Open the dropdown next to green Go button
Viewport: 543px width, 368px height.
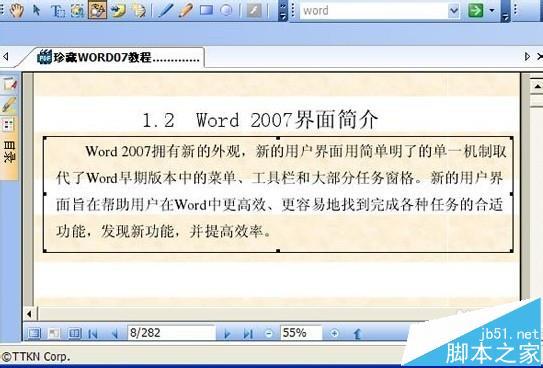(492, 10)
